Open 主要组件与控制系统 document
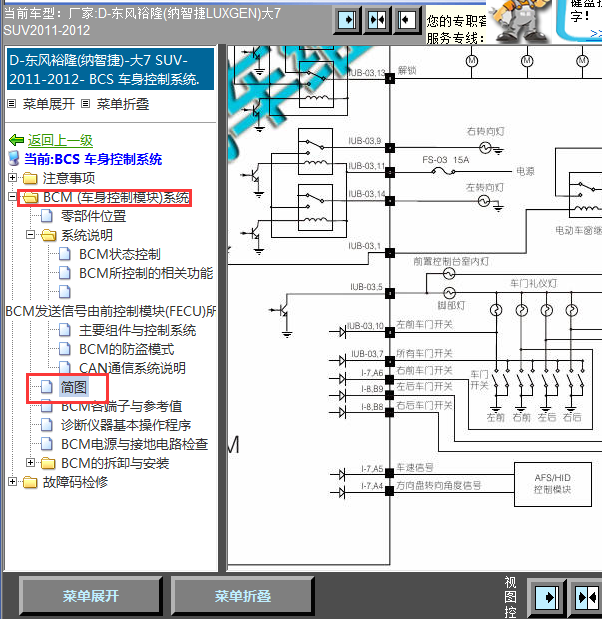602x619 pixels. pyautogui.click(x=137, y=330)
